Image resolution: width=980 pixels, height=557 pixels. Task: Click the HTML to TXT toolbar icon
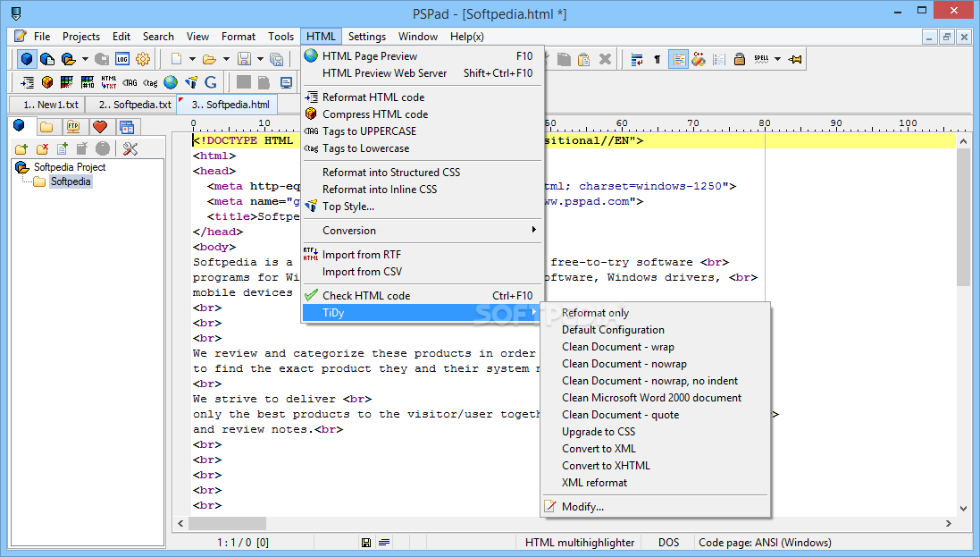109,82
